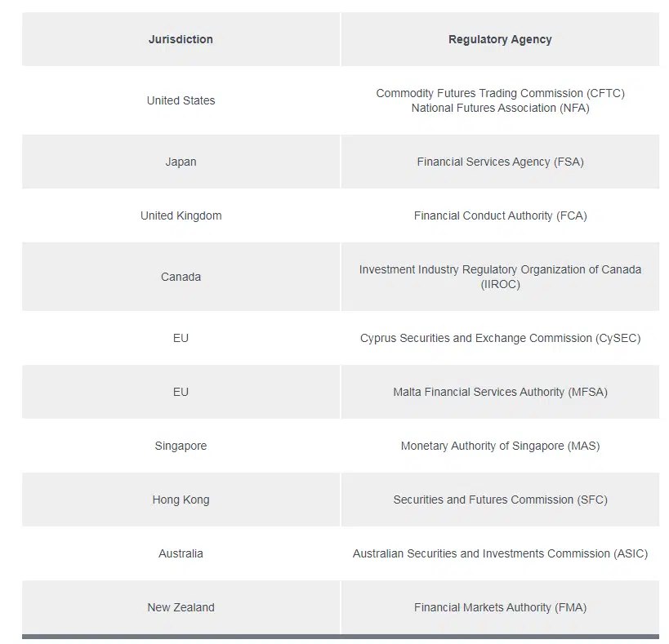
Task: Click the Regulatory Agency column header
Action: tap(500, 39)
